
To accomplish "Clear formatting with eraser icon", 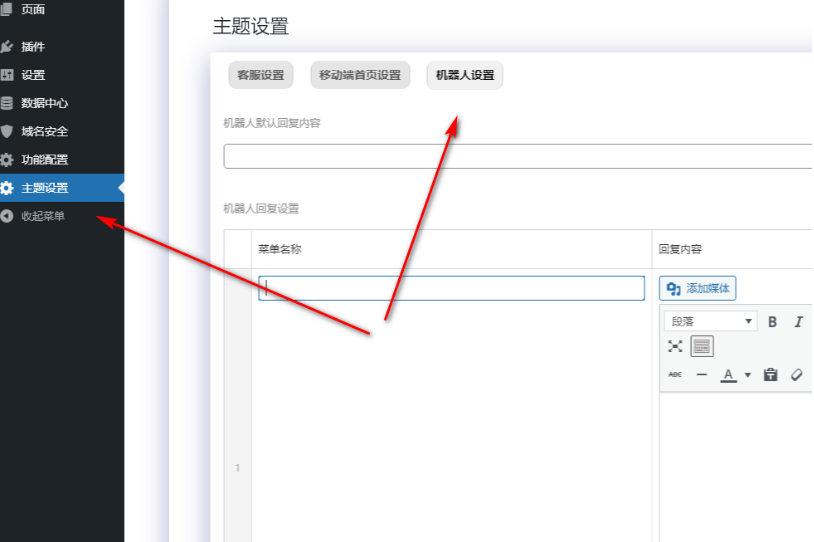I will (797, 374).
